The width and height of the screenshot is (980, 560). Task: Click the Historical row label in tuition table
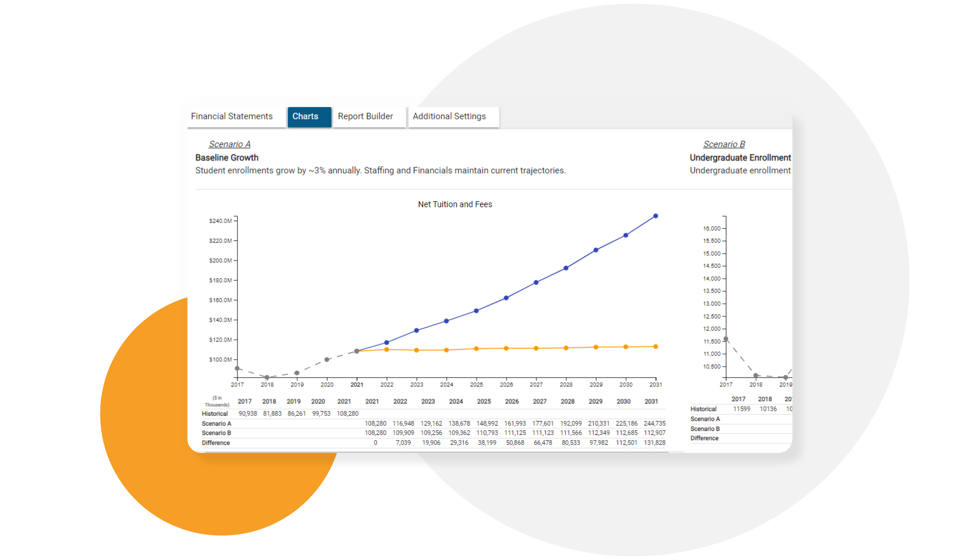click(215, 414)
